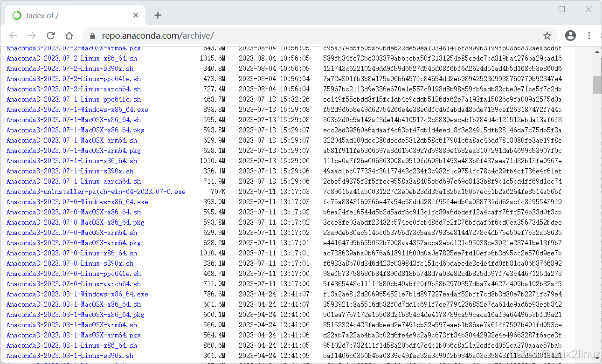Click Anaconda3-2023.03-1-MacOSX-x86_64.sh link

tap(74, 304)
